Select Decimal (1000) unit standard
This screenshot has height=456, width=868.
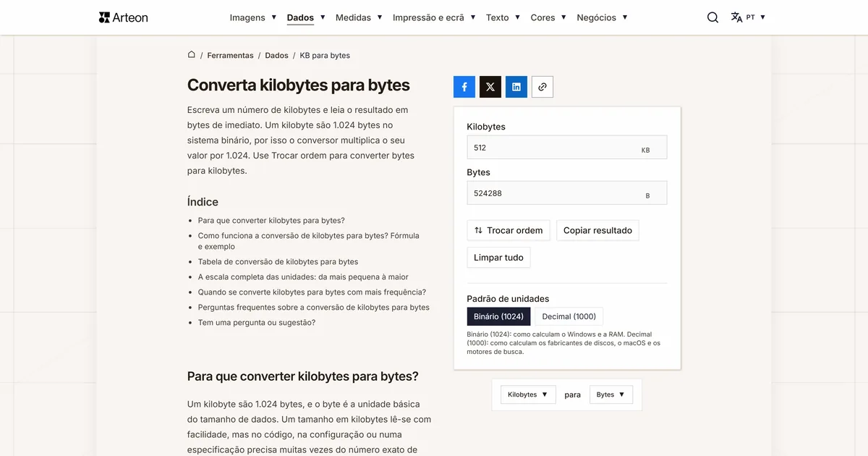[569, 316]
